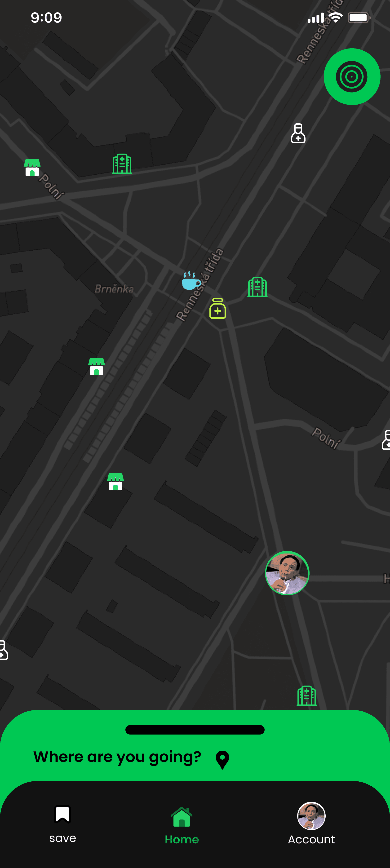Select the white doctor marker near top right

[x=298, y=133]
